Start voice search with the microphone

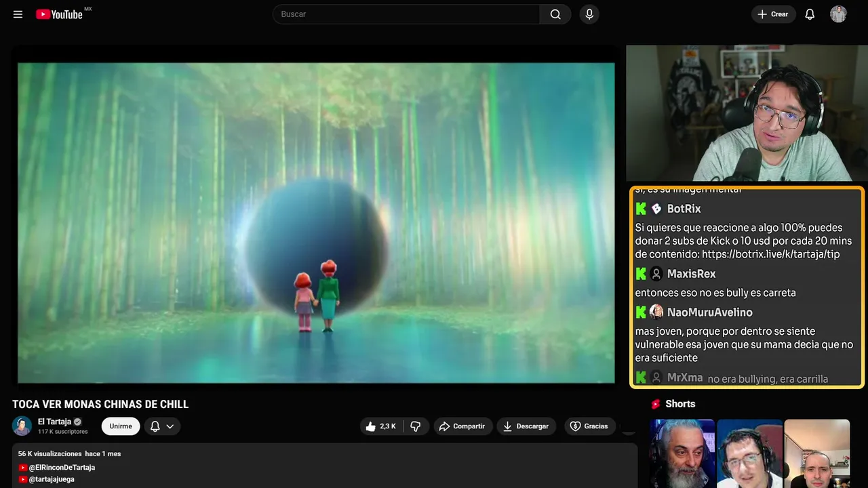589,14
